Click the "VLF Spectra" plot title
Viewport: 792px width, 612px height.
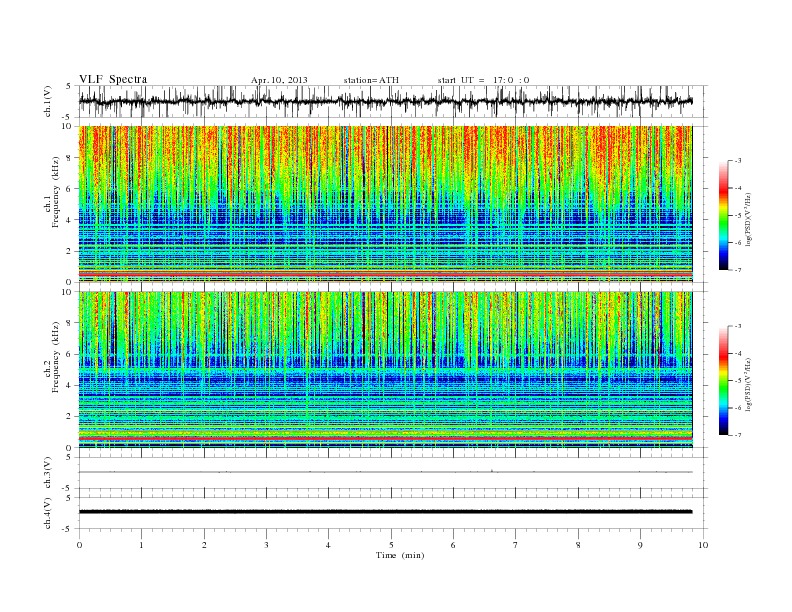113,79
